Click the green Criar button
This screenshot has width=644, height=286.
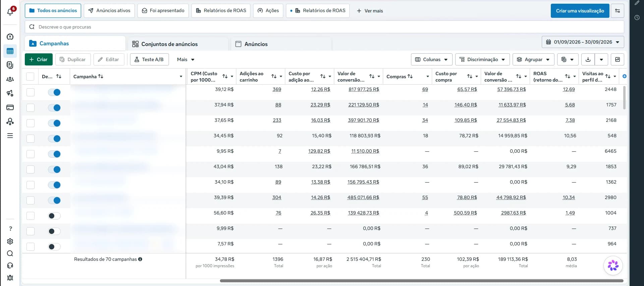click(39, 59)
